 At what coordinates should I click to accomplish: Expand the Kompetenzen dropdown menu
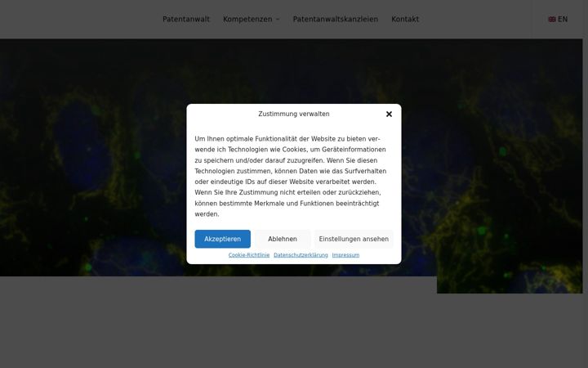252,19
